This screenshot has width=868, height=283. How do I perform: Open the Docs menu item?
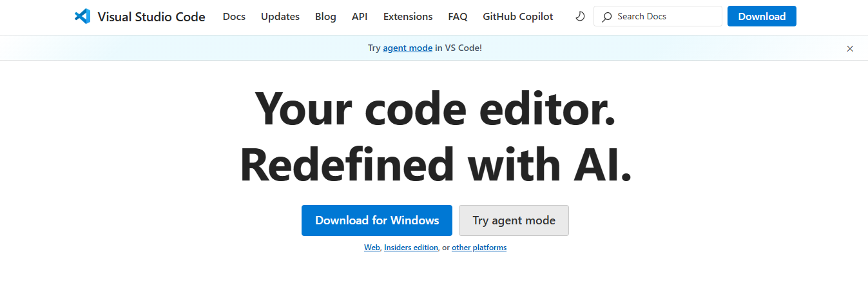click(x=234, y=17)
